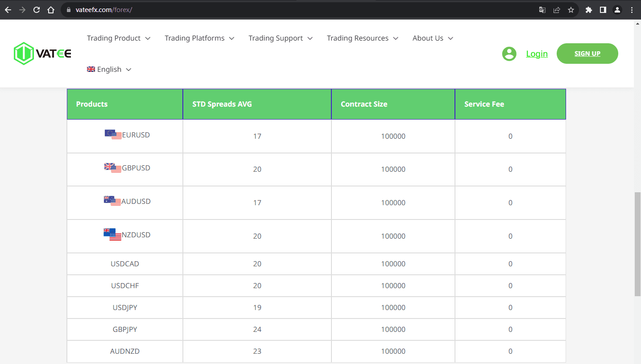Select the USDCAD product cell
Viewport: 641px width, 364px height.
tap(125, 264)
